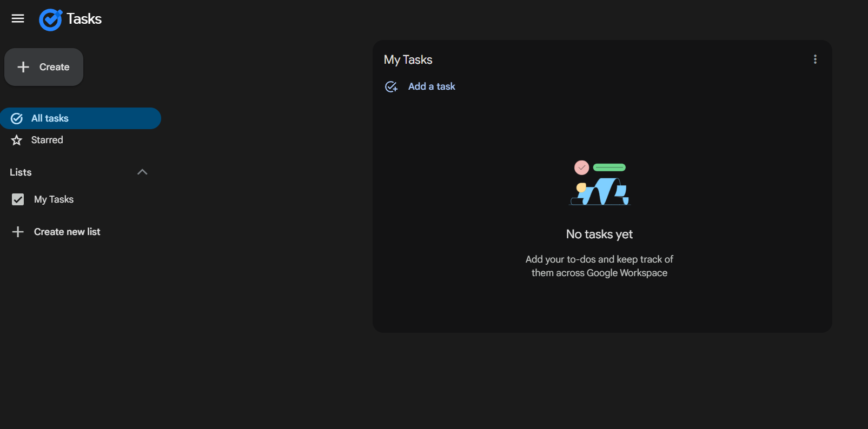This screenshot has height=429, width=868.
Task: Click the Lists section header text
Action: tap(21, 172)
